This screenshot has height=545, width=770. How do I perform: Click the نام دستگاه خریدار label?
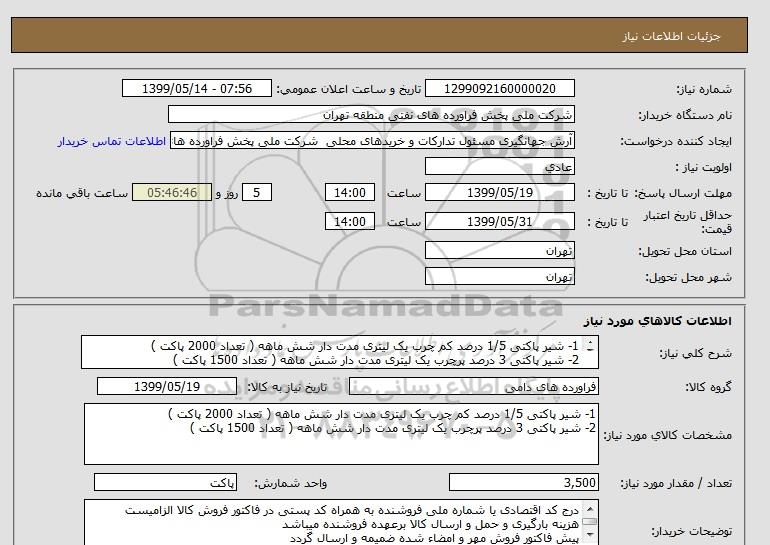point(685,115)
